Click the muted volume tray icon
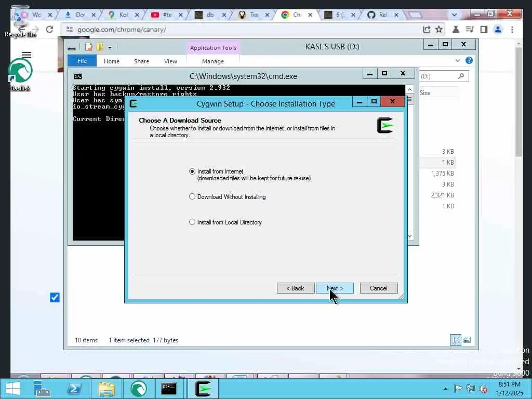 (483, 389)
